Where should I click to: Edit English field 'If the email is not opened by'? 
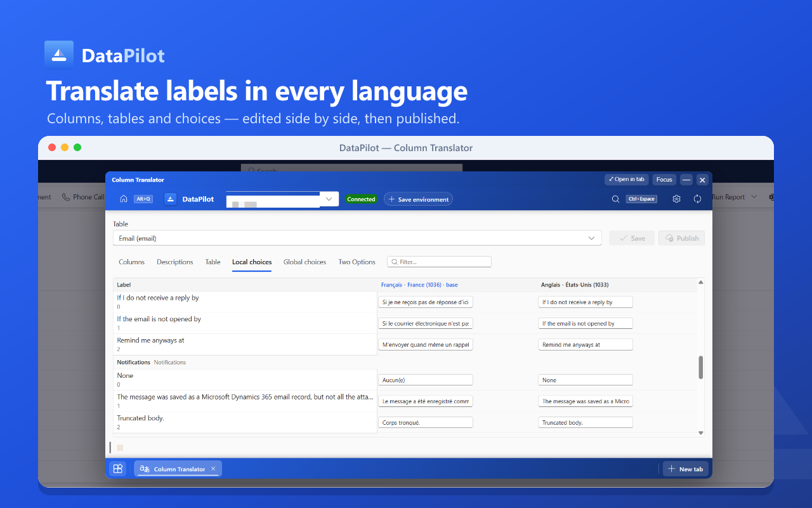tap(586, 323)
